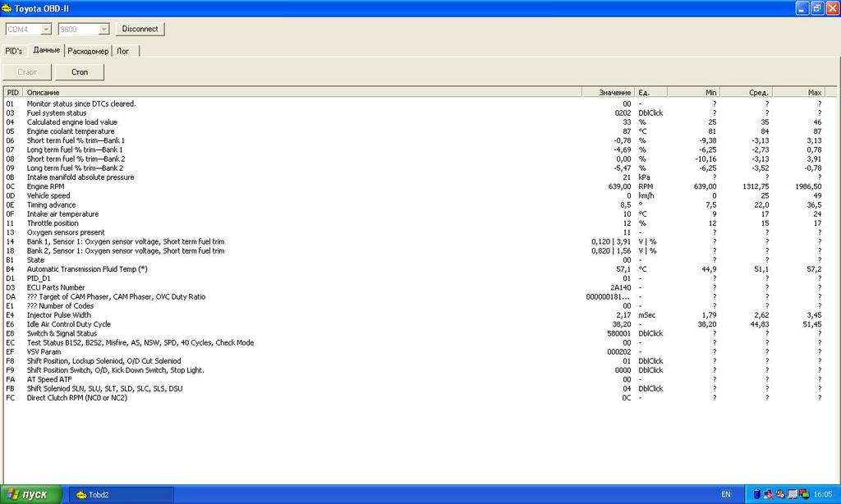841x504 pixels.
Task: Open the пуск Start menu
Action: pos(31,495)
